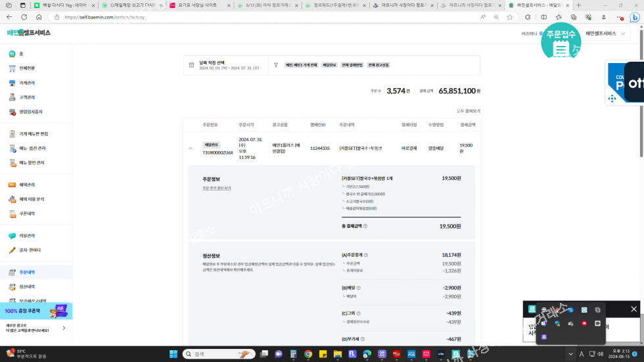This screenshot has height=362, width=644.
Task: Collapse order row T1UR0000ZU6X with chevron
Action: pos(191,148)
